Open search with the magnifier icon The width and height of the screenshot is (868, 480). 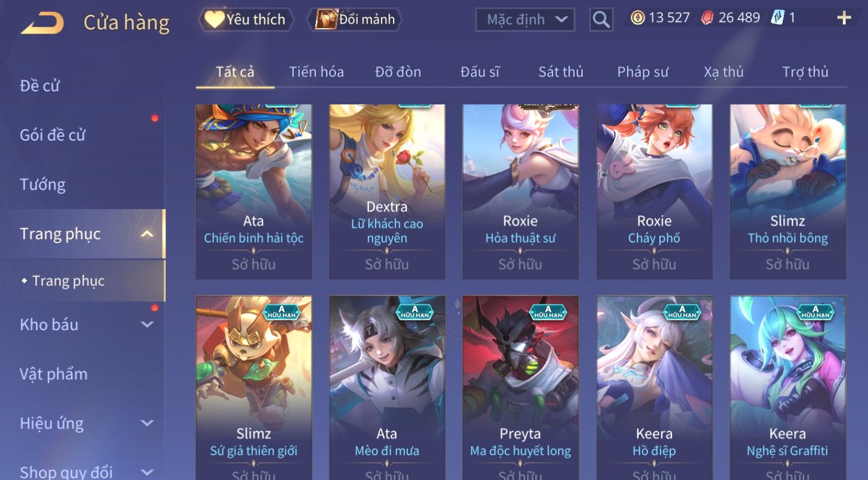point(601,20)
